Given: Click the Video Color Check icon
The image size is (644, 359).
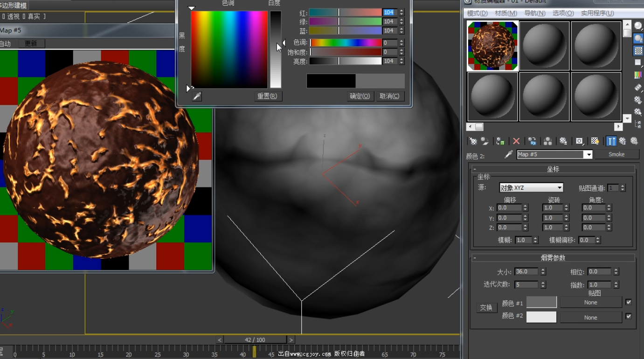Looking at the screenshot, I should [x=638, y=75].
